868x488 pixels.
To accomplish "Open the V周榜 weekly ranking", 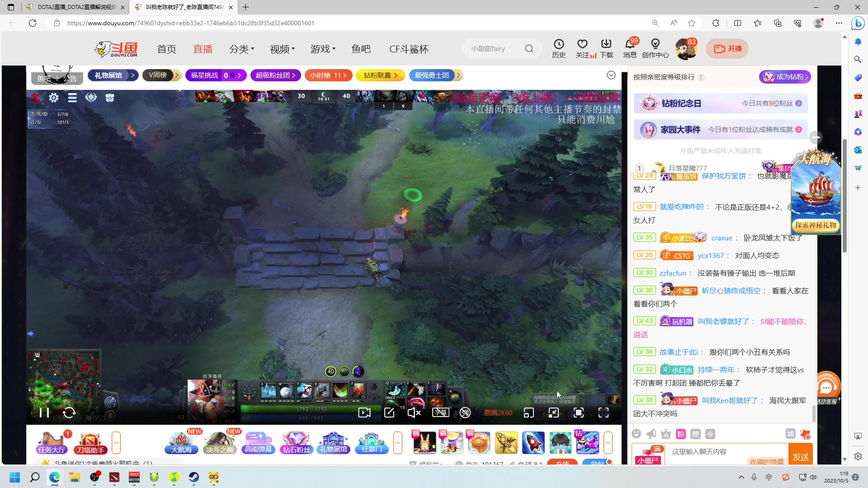I will click(x=162, y=75).
